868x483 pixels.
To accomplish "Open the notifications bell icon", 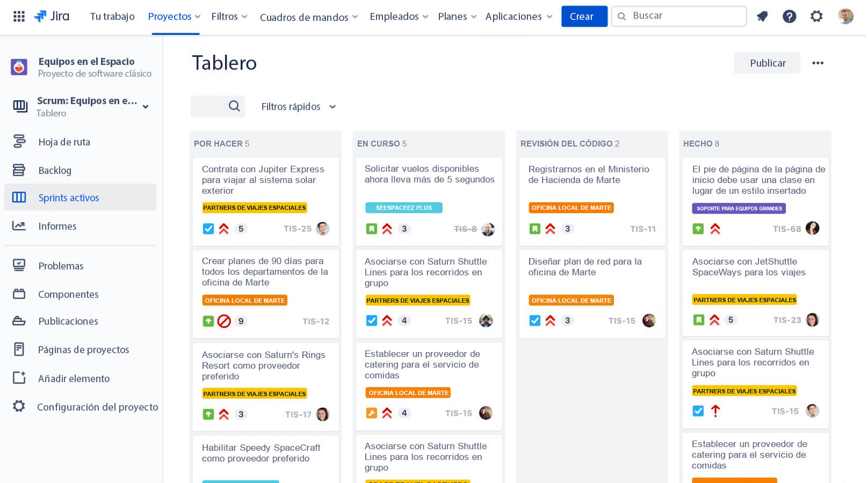I will 762,17.
